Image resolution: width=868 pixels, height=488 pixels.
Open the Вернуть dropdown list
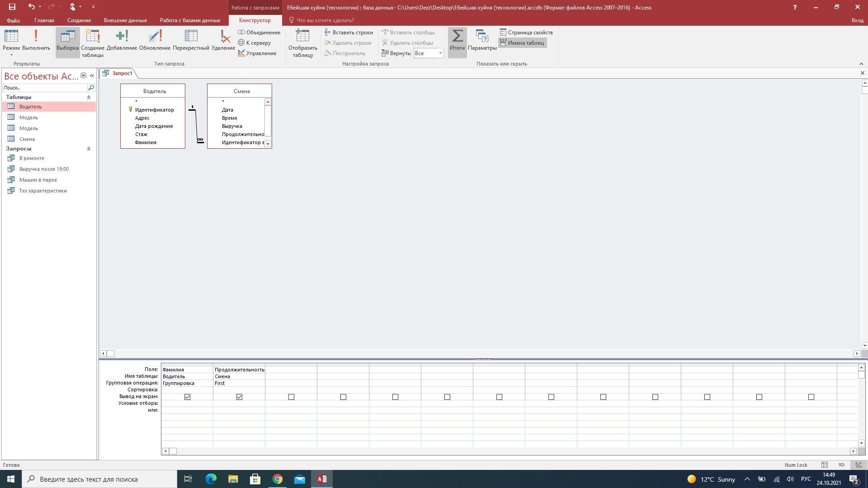[440, 53]
